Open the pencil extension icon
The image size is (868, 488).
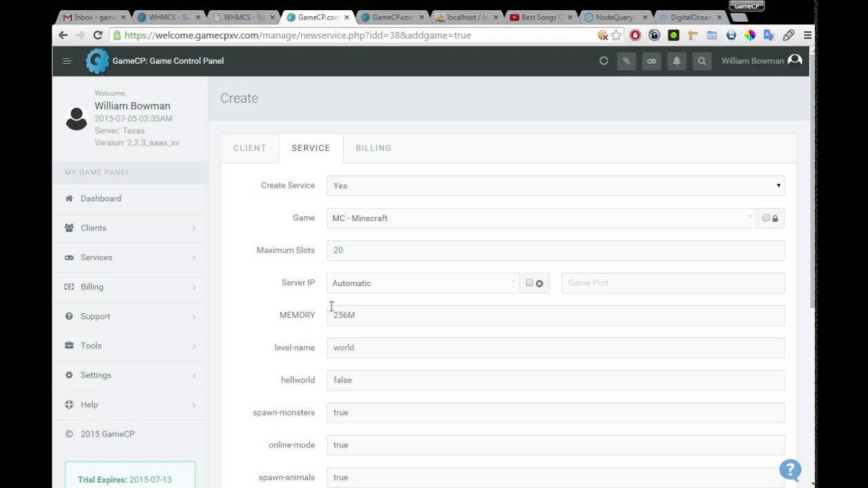click(789, 35)
